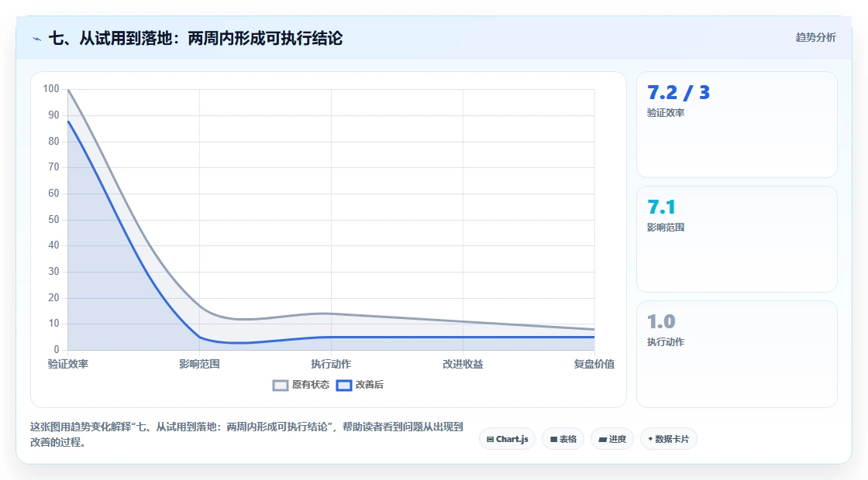Click the 0 y-axis tick label
Screen dimensions: 868x480
57,349
